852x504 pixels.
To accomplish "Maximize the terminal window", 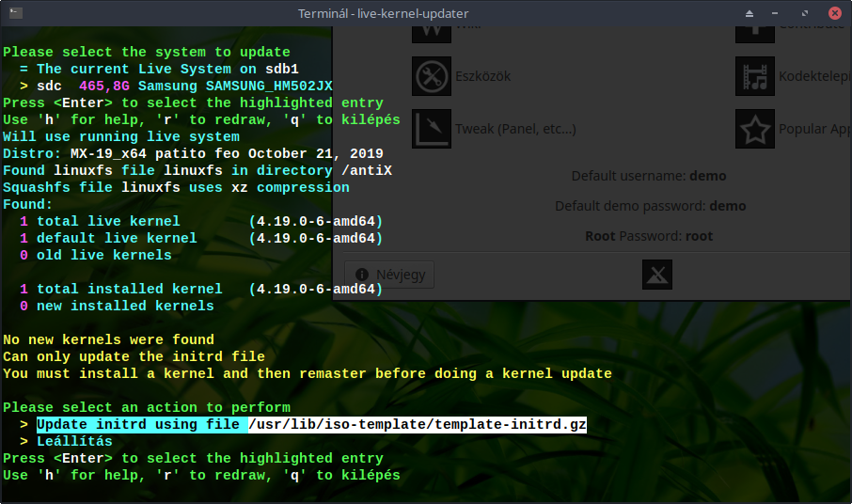I will click(x=805, y=13).
